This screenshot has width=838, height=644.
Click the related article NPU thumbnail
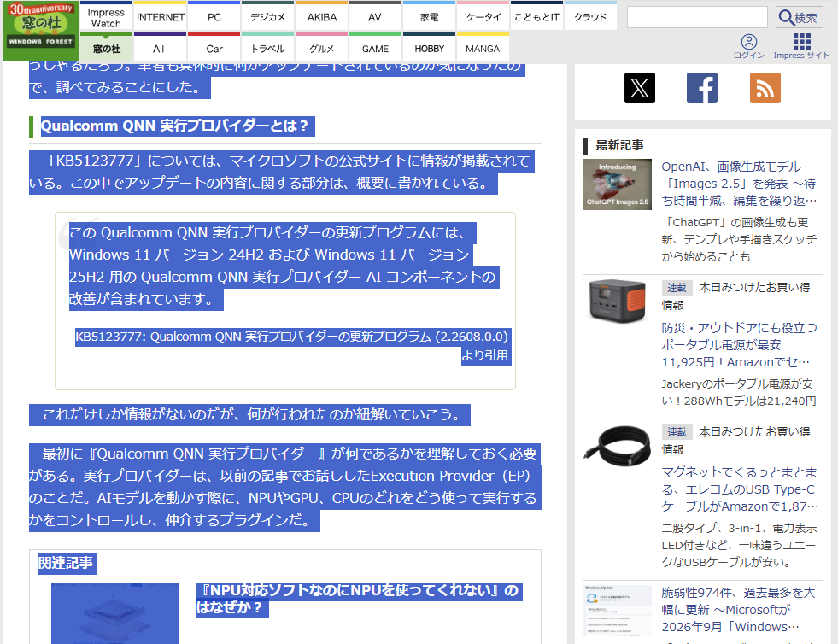point(115,613)
